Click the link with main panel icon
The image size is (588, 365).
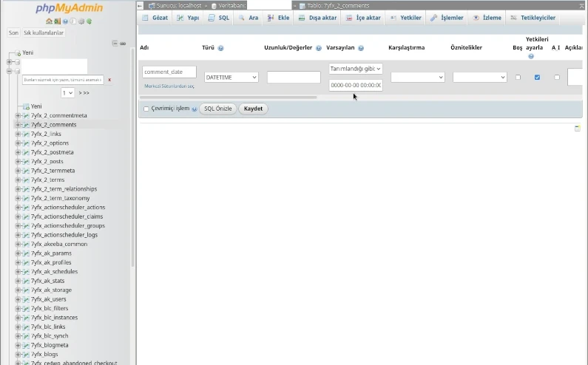(123, 44)
